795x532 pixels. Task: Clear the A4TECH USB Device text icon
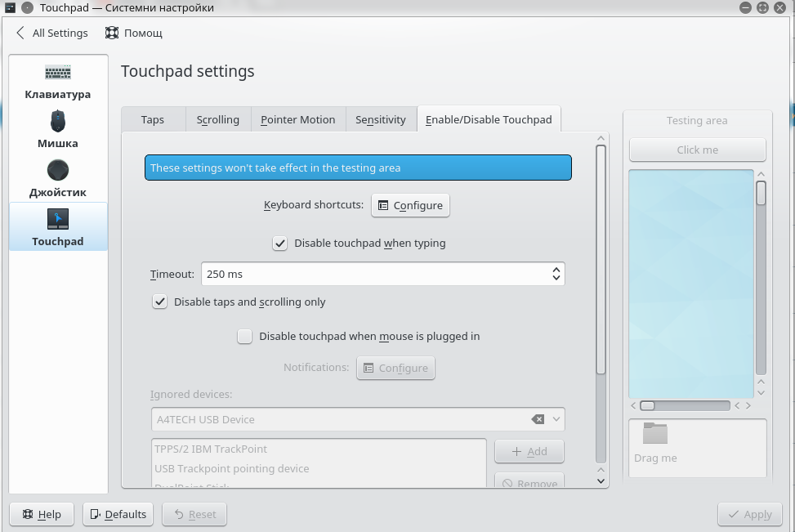point(538,419)
